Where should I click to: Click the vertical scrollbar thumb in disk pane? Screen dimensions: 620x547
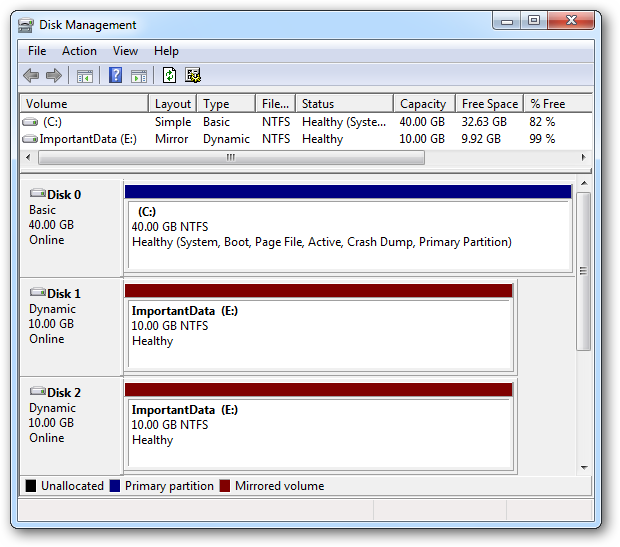click(x=583, y=271)
